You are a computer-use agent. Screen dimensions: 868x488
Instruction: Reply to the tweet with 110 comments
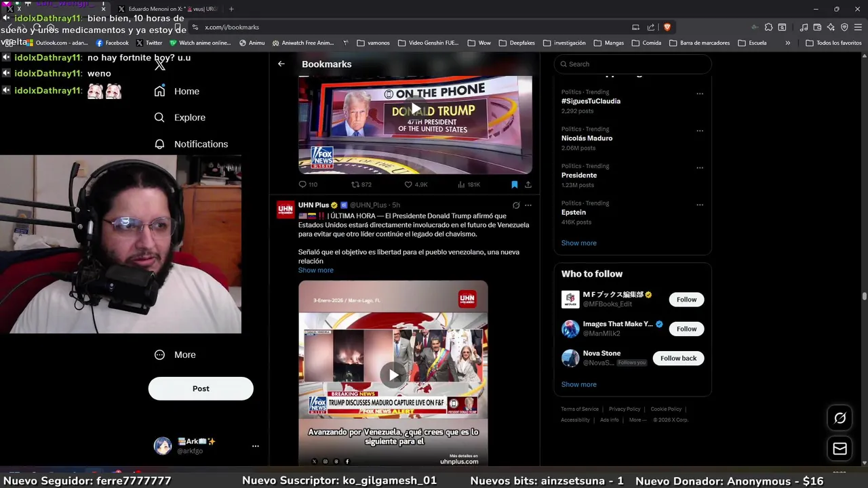[308, 184]
